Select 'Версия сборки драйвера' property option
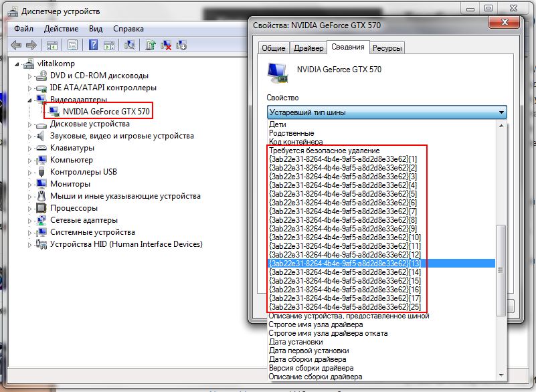The width and height of the screenshot is (536, 392). click(311, 368)
